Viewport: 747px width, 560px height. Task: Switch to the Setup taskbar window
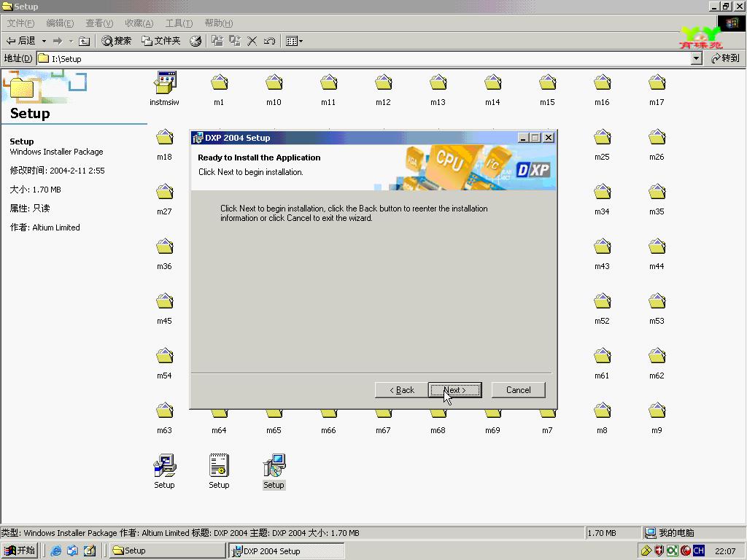[167, 551]
